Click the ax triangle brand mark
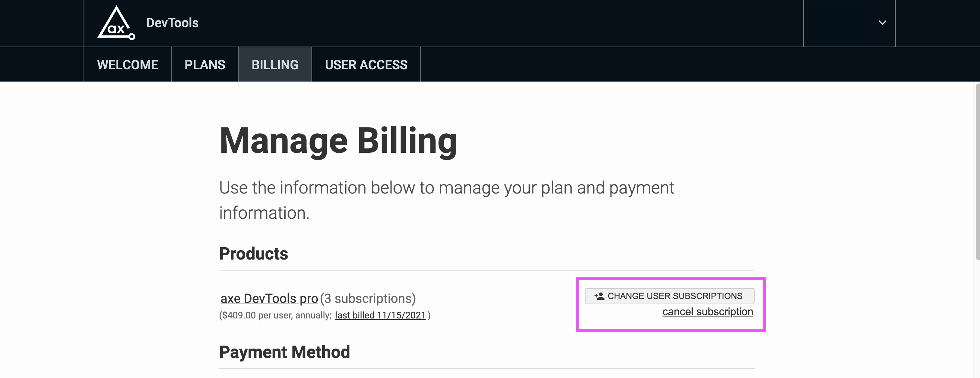 tap(115, 22)
